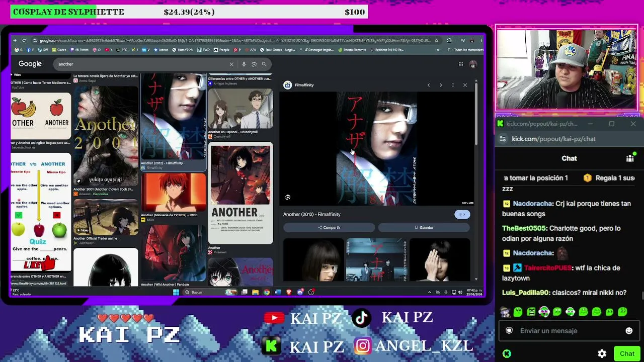
Task: Open the Another en Español Crunchyroll thumbnail
Action: (x=240, y=109)
